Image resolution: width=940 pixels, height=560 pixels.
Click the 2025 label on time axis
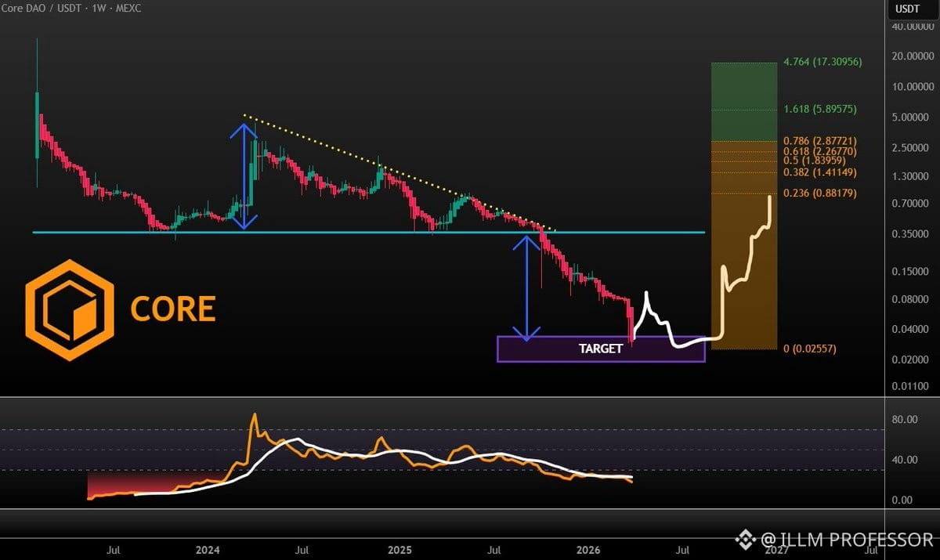(x=400, y=551)
